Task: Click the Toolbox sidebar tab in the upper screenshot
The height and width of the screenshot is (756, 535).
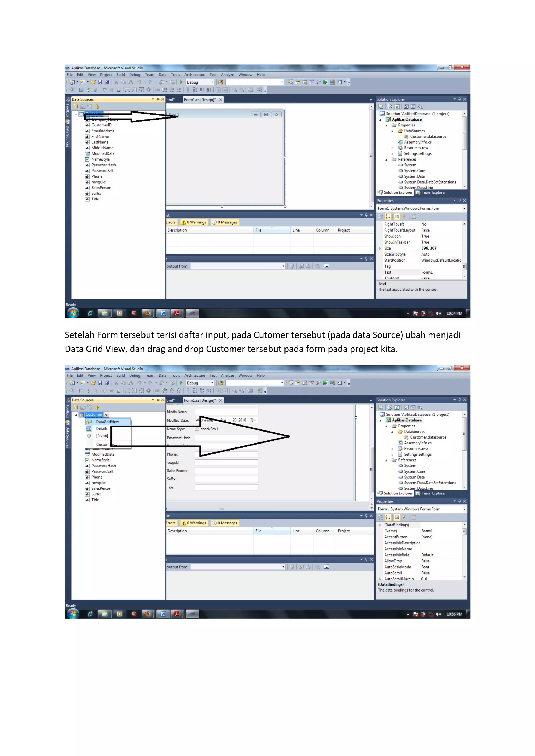Action: click(68, 107)
